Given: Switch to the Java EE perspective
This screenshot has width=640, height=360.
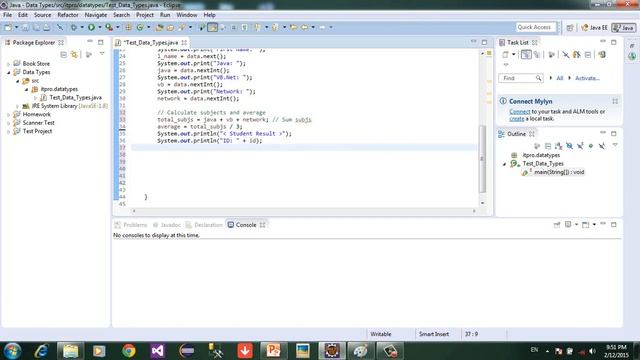Looking at the screenshot, I should 594,28.
